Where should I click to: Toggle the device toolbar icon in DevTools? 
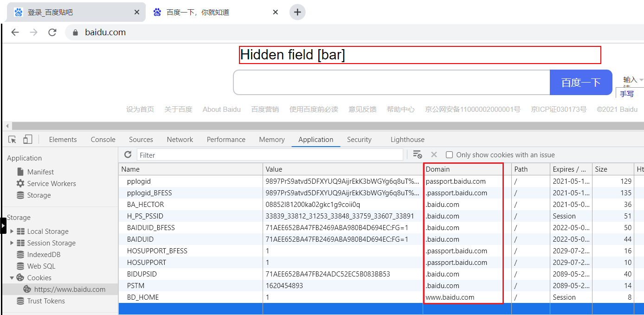pos(28,139)
